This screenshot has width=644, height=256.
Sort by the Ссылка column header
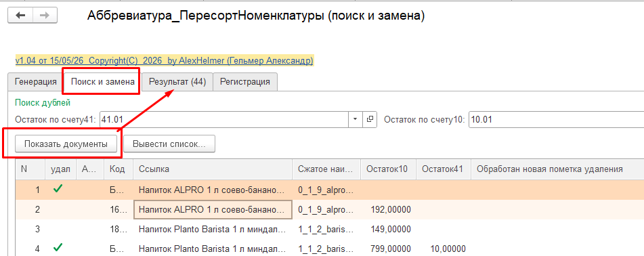tap(213, 169)
